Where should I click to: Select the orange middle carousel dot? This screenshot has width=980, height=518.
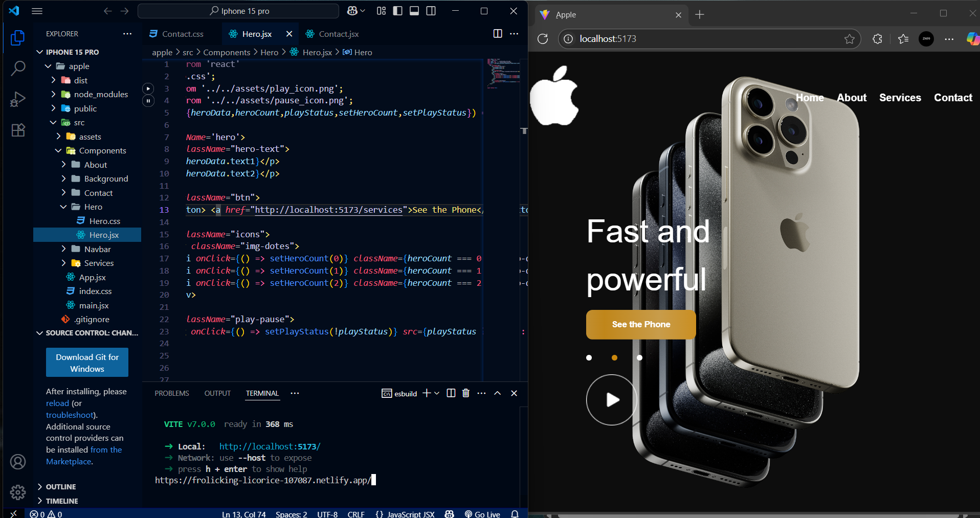click(614, 358)
